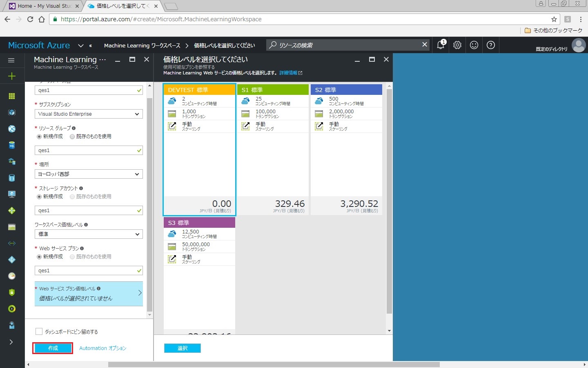Click the 選択 select button
Screen dimensions: 588x368
coord(183,348)
